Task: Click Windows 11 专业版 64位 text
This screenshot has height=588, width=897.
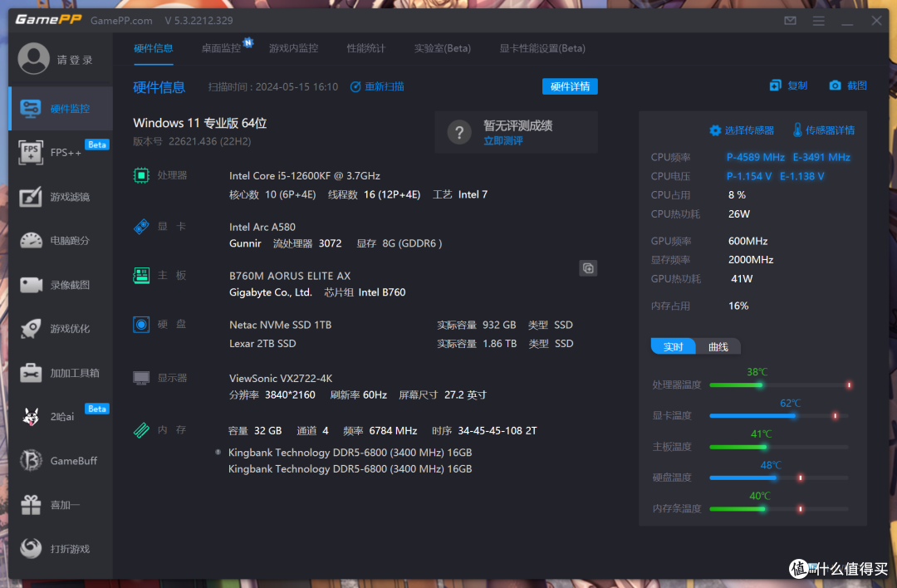Action: (199, 123)
